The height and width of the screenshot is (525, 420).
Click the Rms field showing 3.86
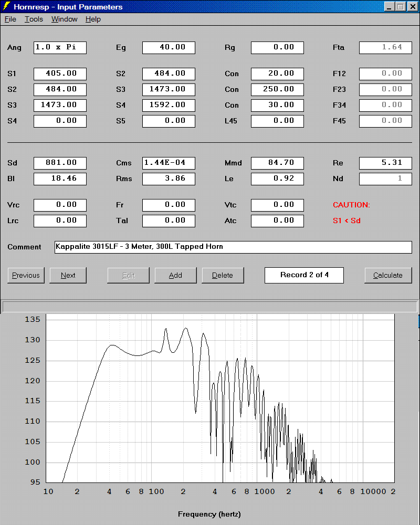pyautogui.click(x=169, y=179)
